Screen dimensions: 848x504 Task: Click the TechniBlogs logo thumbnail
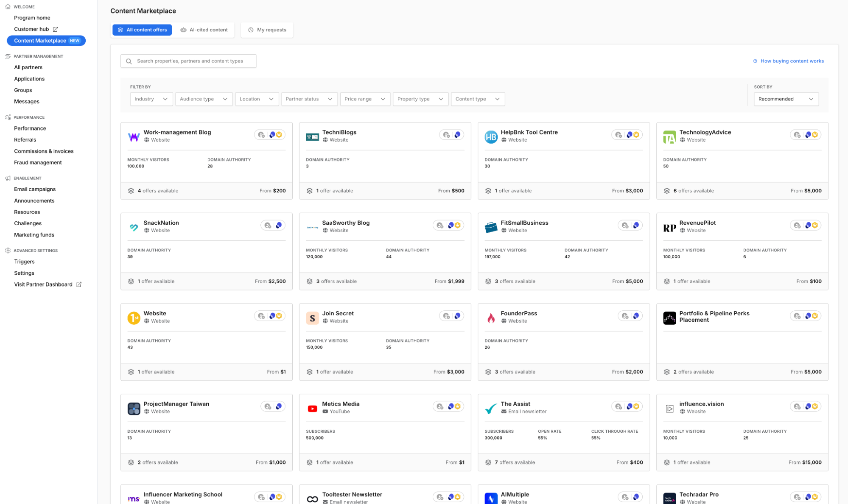tap(312, 137)
